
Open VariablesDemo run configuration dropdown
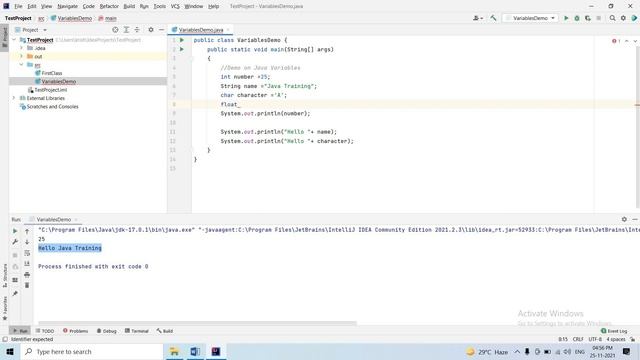[x=530, y=18]
